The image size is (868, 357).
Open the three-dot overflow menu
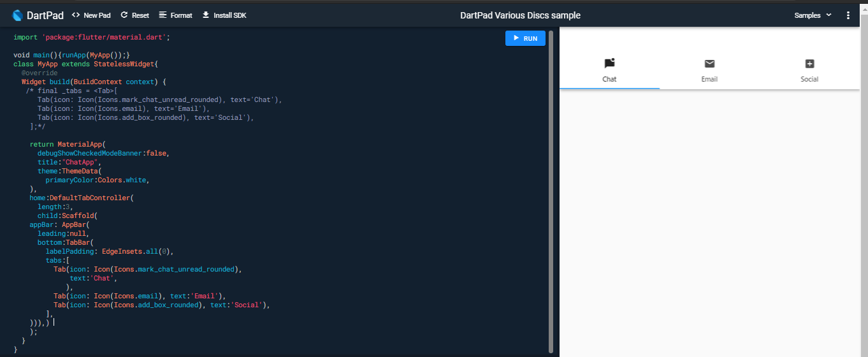tap(848, 15)
